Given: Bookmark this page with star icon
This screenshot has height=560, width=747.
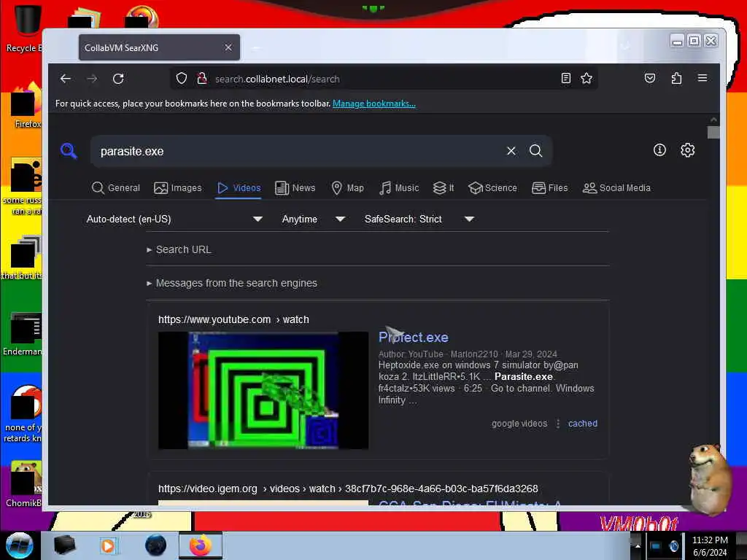Looking at the screenshot, I should point(587,78).
